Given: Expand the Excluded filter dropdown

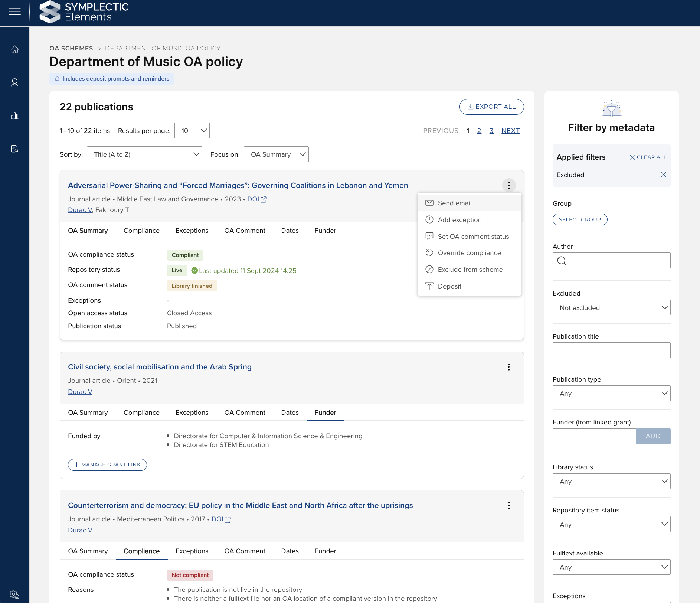Looking at the screenshot, I should tap(611, 308).
